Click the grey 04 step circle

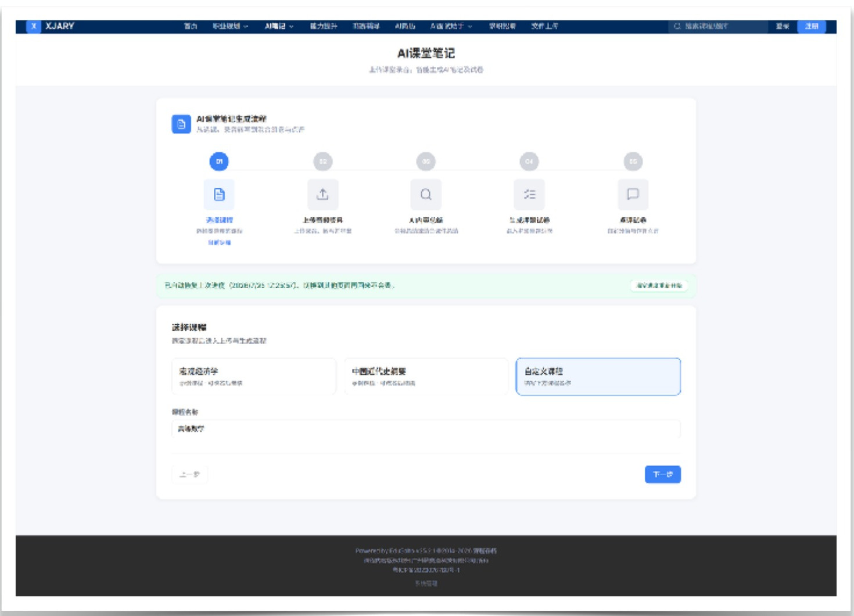pos(529,162)
